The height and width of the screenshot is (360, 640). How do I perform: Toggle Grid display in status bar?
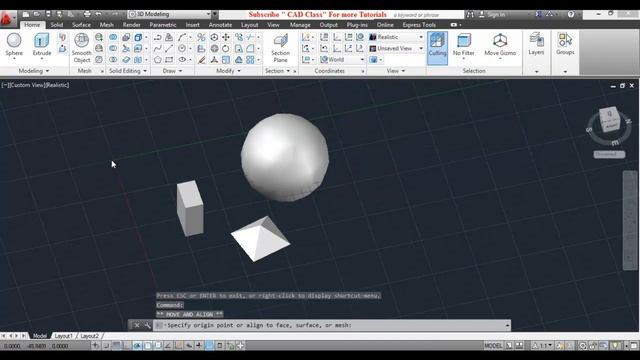pyautogui.click(x=116, y=346)
